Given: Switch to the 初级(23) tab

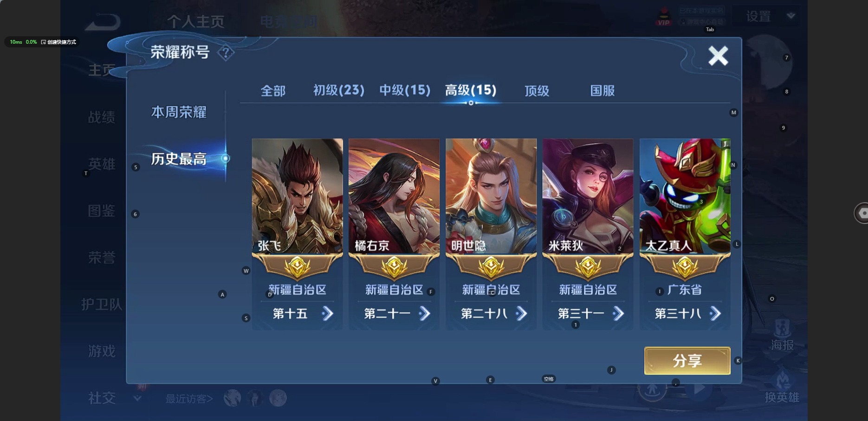Looking at the screenshot, I should (x=339, y=90).
